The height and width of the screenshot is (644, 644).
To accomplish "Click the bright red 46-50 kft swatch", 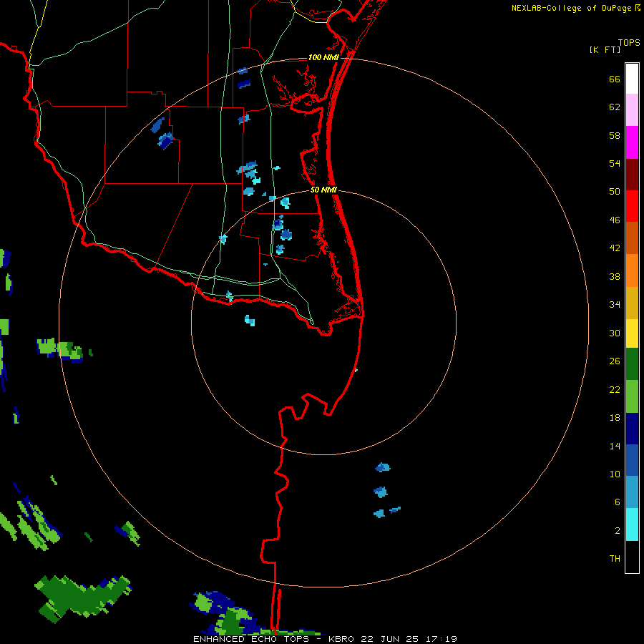I will [632, 207].
